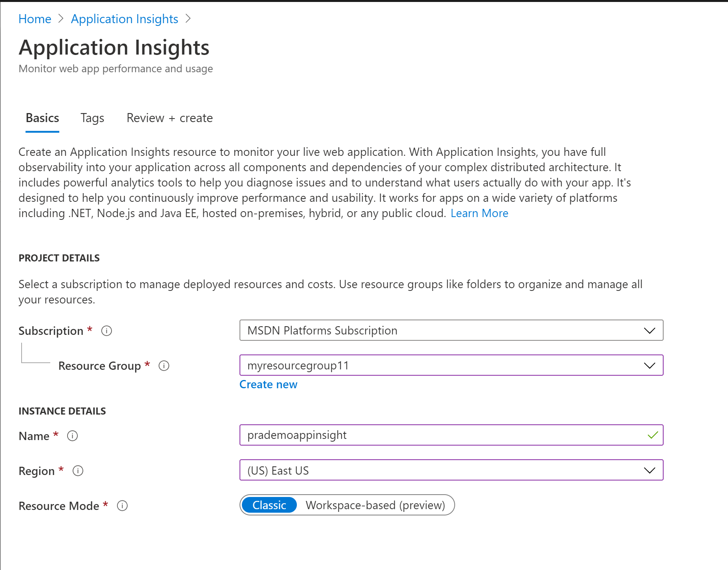Click the chevron after the Application Insights breadcrumb

tap(188, 18)
